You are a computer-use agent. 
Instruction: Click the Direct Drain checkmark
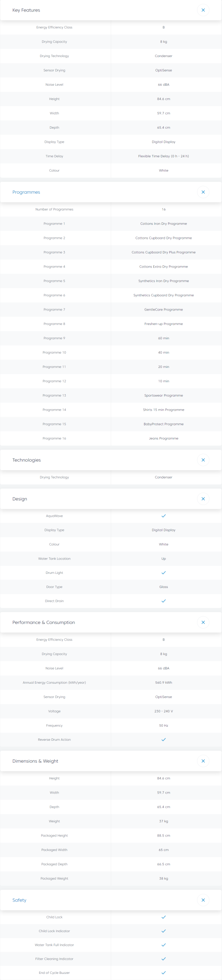[164, 601]
